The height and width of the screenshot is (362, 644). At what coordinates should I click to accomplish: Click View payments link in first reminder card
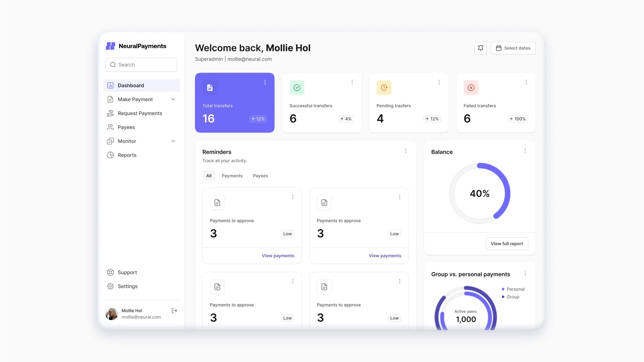pos(278,255)
